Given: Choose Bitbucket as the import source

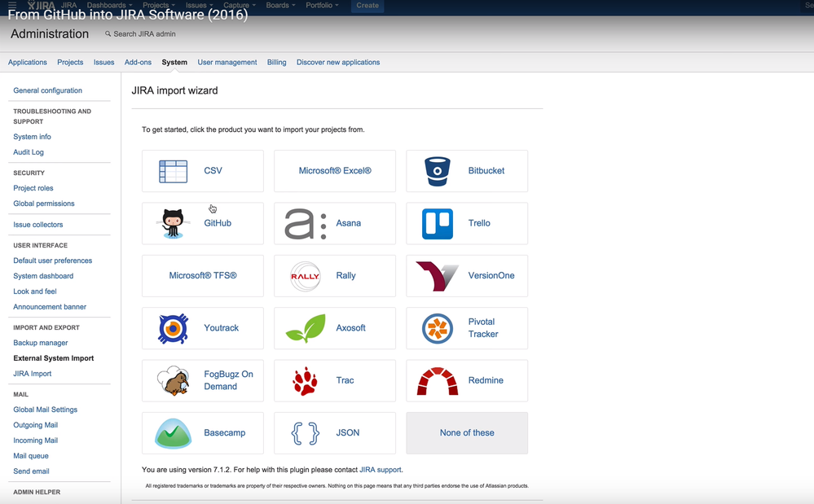Looking at the screenshot, I should (x=466, y=171).
